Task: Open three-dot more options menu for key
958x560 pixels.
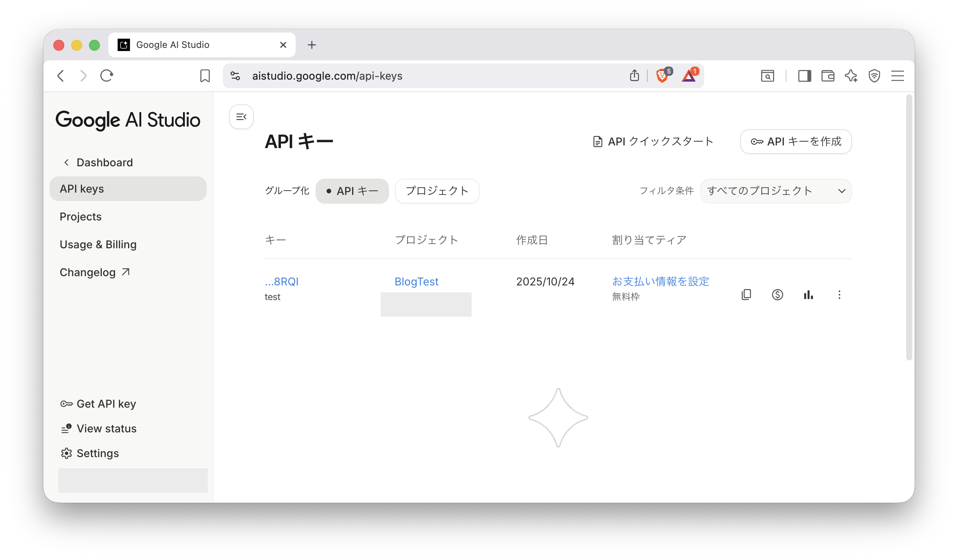Action: coord(839,295)
